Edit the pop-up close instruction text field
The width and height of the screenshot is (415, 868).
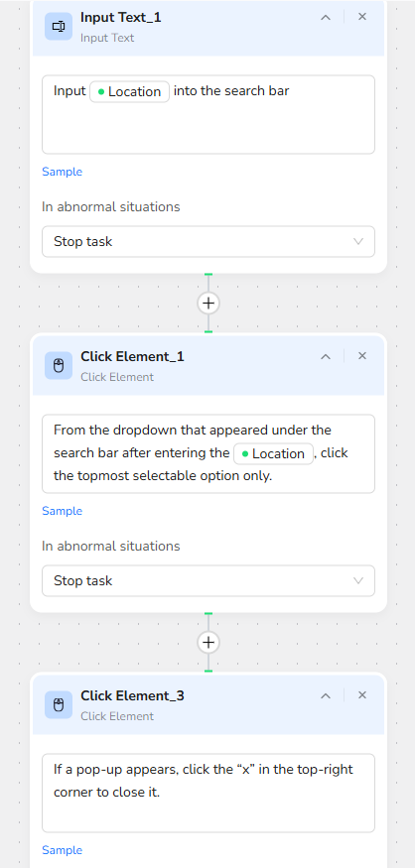coord(208,793)
